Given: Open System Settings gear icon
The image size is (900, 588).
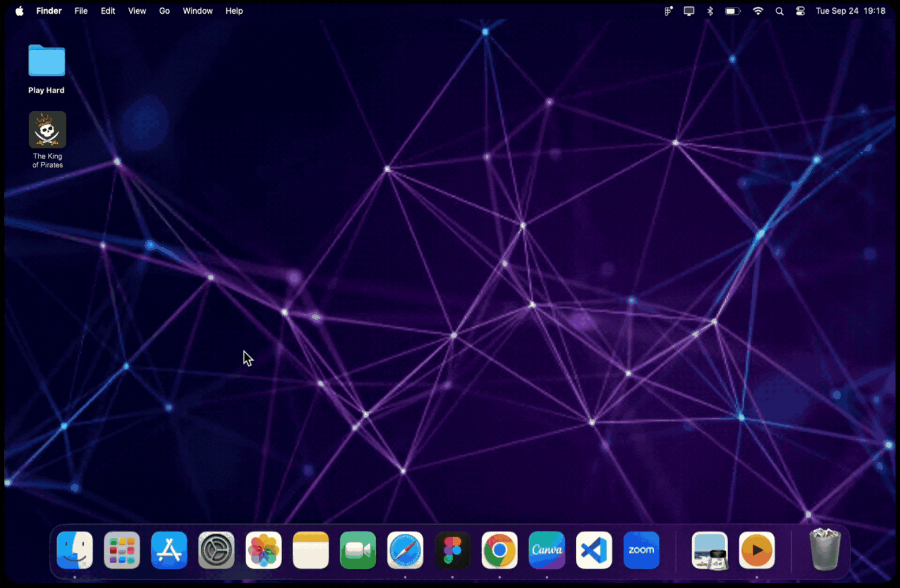Looking at the screenshot, I should (216, 550).
